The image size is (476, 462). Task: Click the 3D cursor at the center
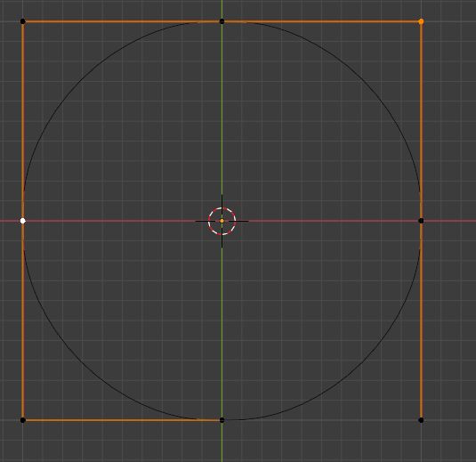[222, 221]
